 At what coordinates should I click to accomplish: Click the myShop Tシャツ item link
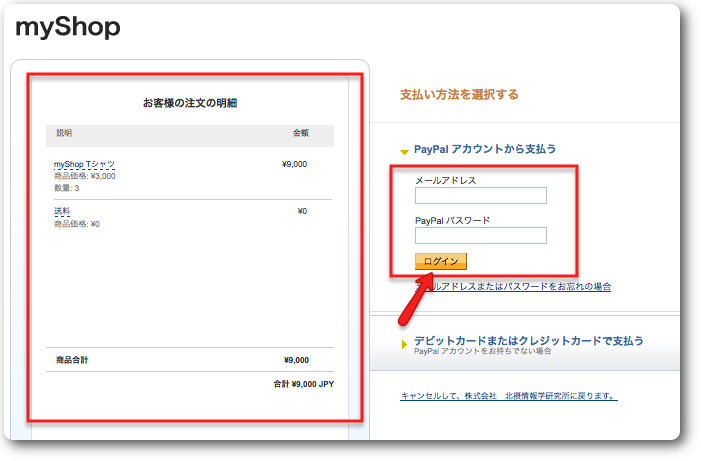tap(84, 164)
